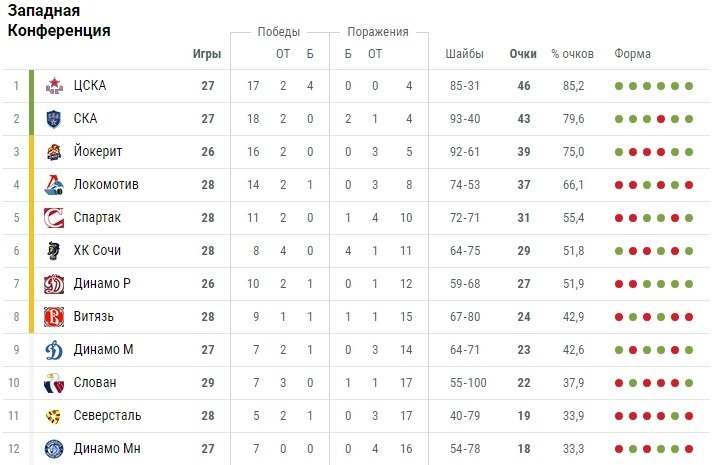
Task: Click the Йокерит team logo
Action: pos(54,152)
